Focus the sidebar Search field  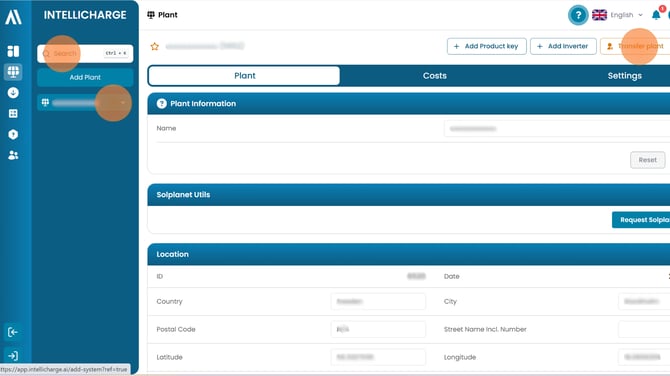coord(85,53)
